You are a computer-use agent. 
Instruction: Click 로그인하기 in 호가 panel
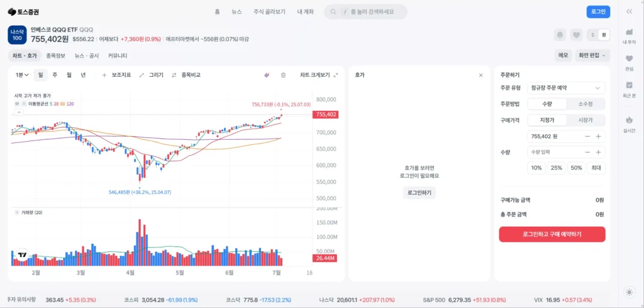pyautogui.click(x=419, y=193)
